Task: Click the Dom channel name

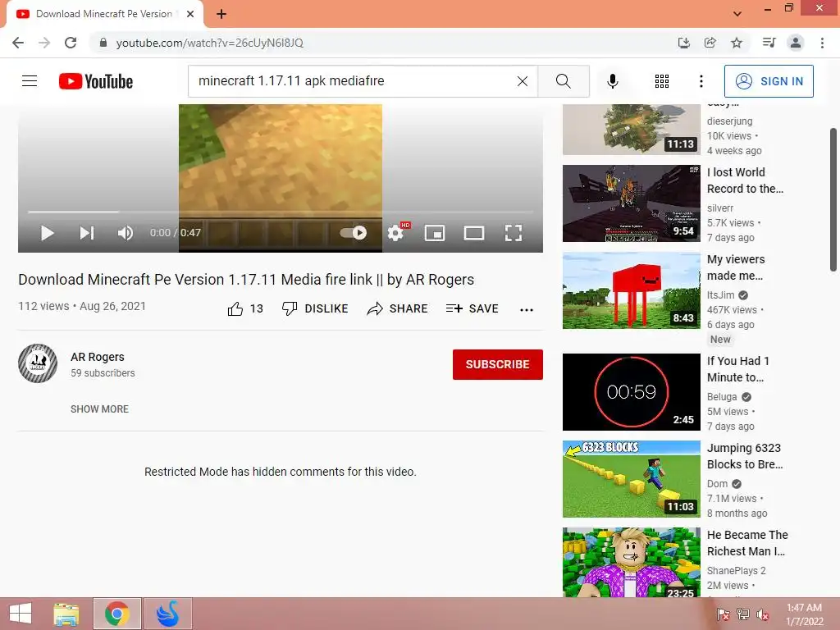Action: [717, 484]
